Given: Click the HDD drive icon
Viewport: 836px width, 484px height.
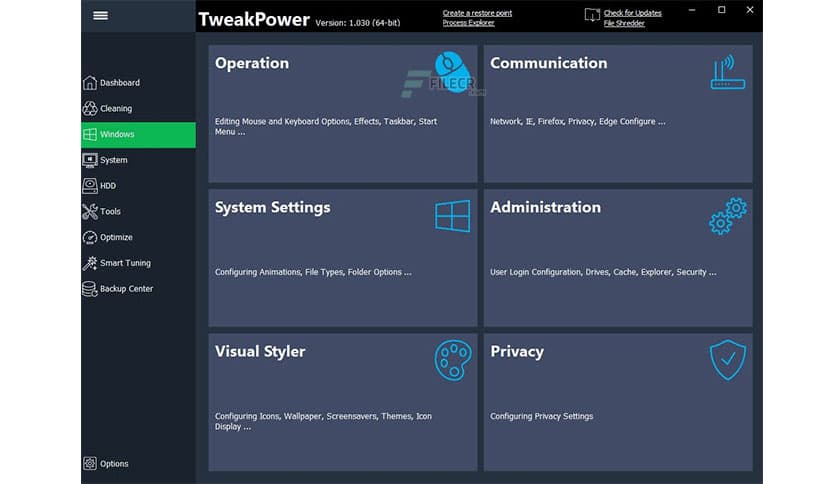Looking at the screenshot, I should point(90,185).
